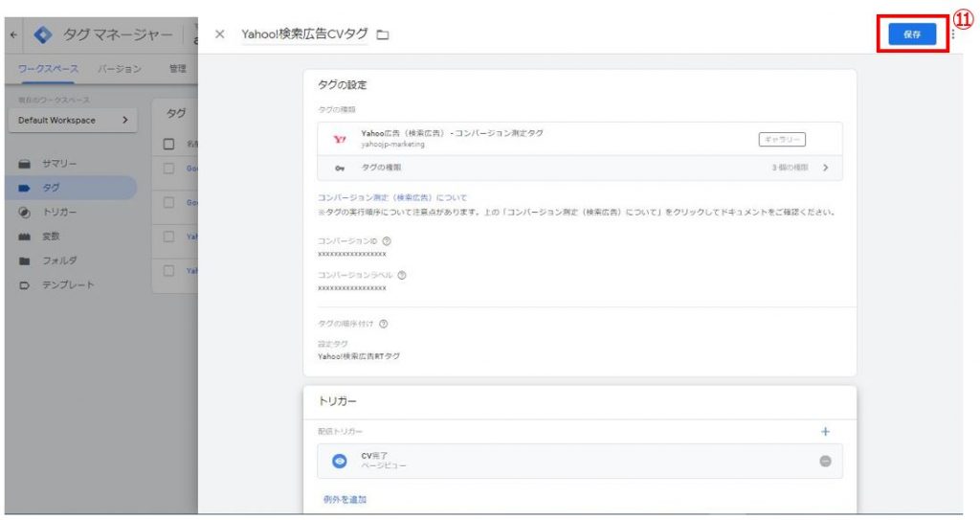Image resolution: width=980 pixels, height=520 pixels.
Task: Expand tag permissions with the chevron arrow
Action: tap(826, 168)
